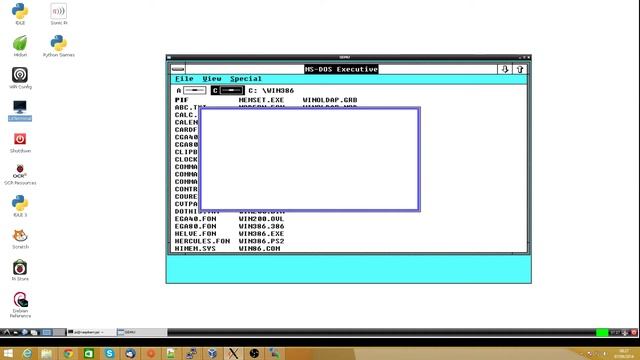Viewport: 640px width, 360px height.
Task: Select file HELVE.FON
Action: click(x=196, y=233)
